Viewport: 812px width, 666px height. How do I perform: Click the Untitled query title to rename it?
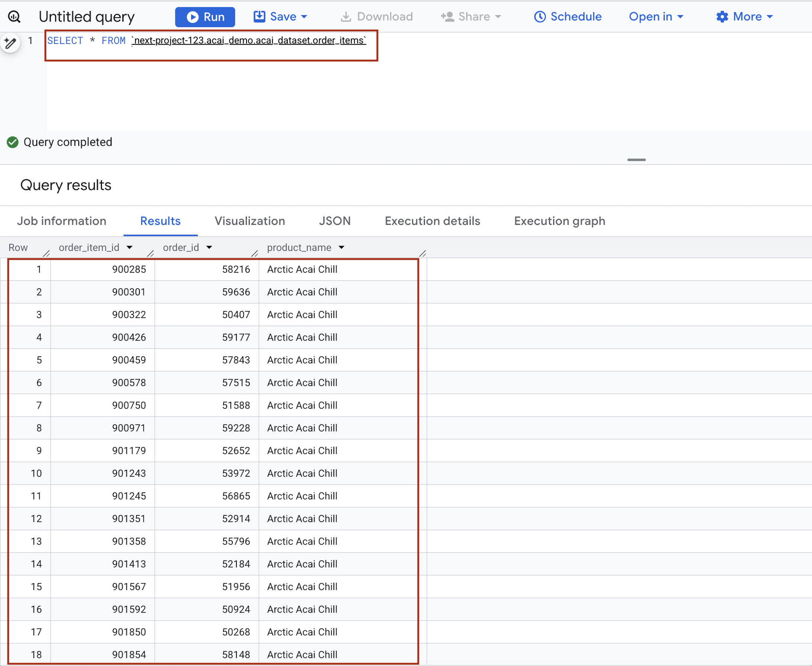click(87, 16)
